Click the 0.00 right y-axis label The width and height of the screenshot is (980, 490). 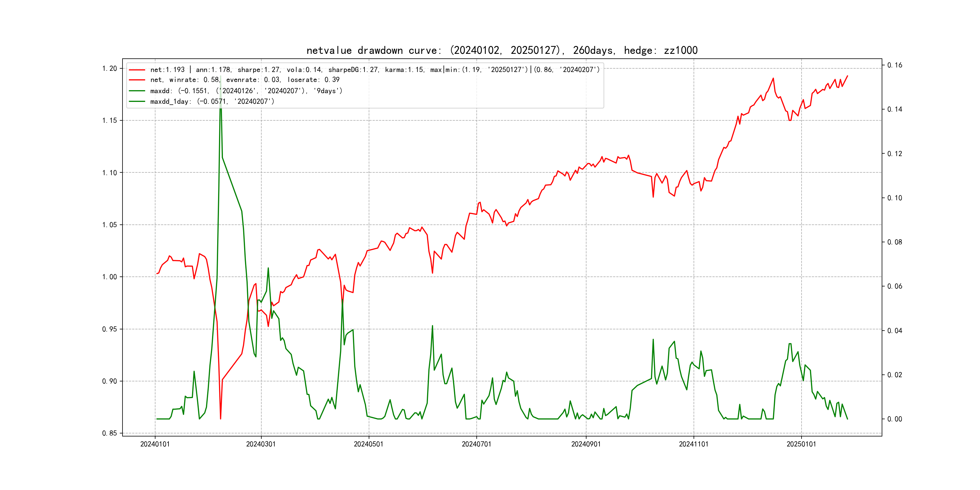894,419
